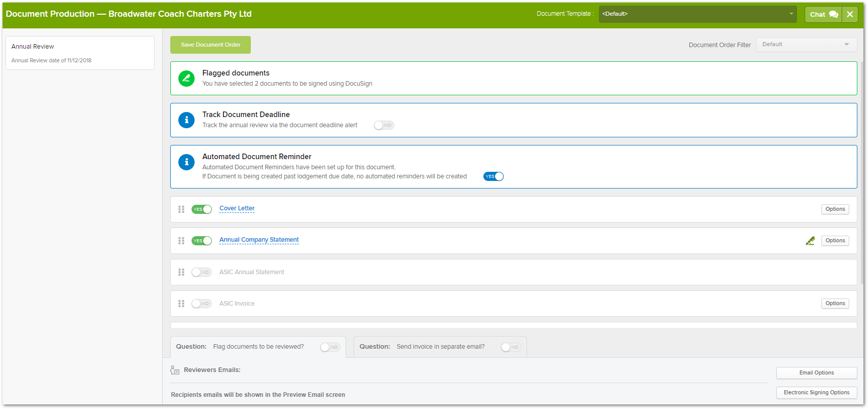This screenshot has height=409, width=868.
Task: Select the Annual Review item in sidebar
Action: (80, 53)
